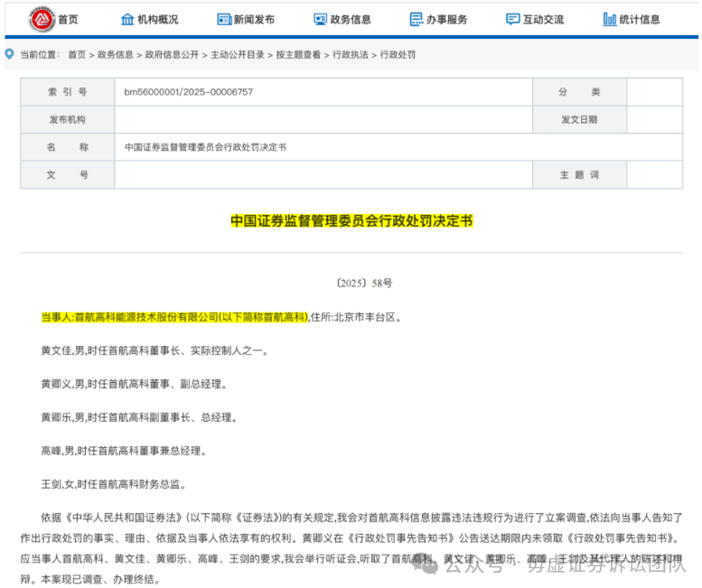Viewport: 702px width, 588px height.
Task: Click the CSRC red emblem logo
Action: click(x=42, y=19)
